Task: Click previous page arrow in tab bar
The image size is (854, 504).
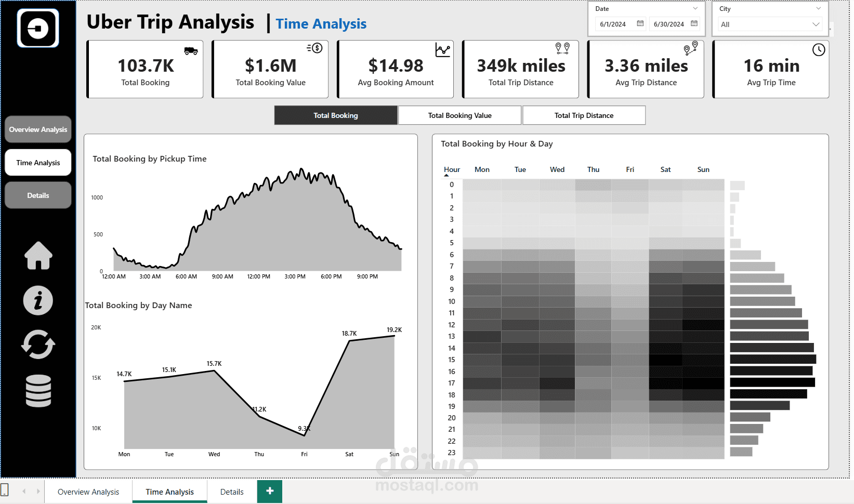Action: click(x=24, y=491)
